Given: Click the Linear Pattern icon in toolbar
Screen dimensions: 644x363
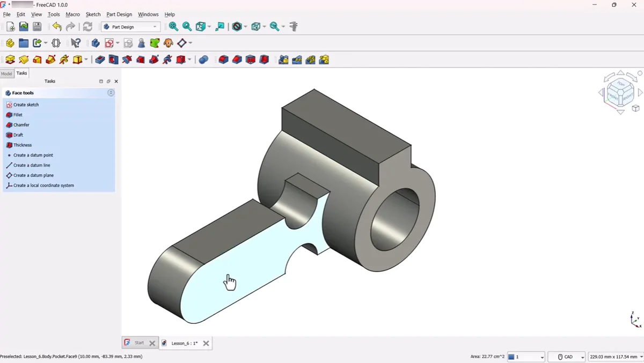Looking at the screenshot, I should [x=297, y=60].
